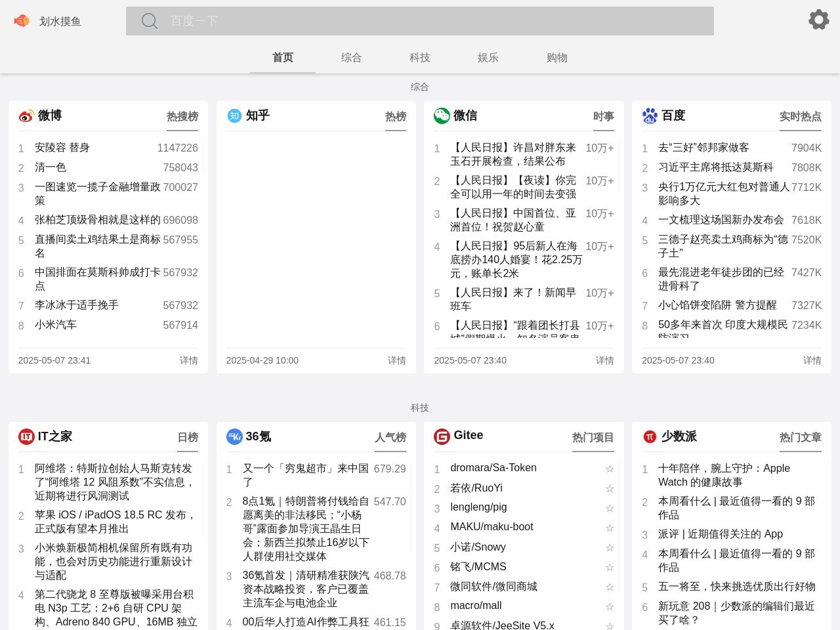The height and width of the screenshot is (630, 840).
Task: Click the Baidu paw logo icon
Action: click(x=650, y=115)
